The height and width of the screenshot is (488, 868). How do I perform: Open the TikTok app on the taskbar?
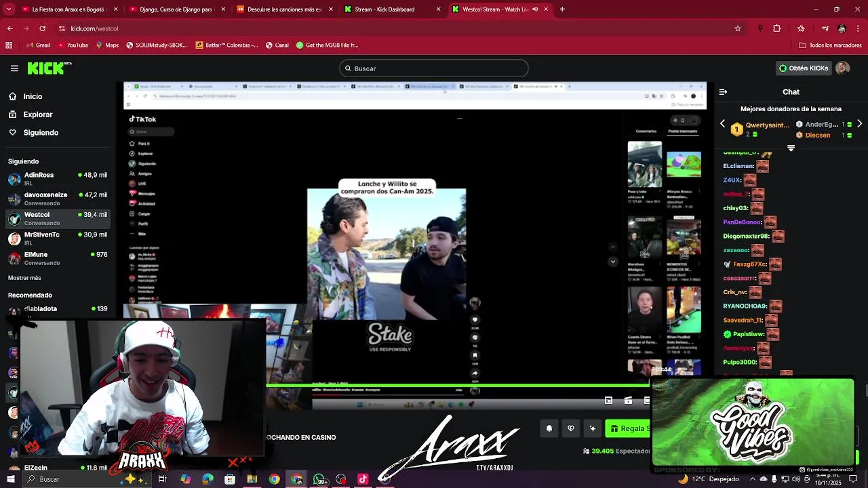(363, 479)
